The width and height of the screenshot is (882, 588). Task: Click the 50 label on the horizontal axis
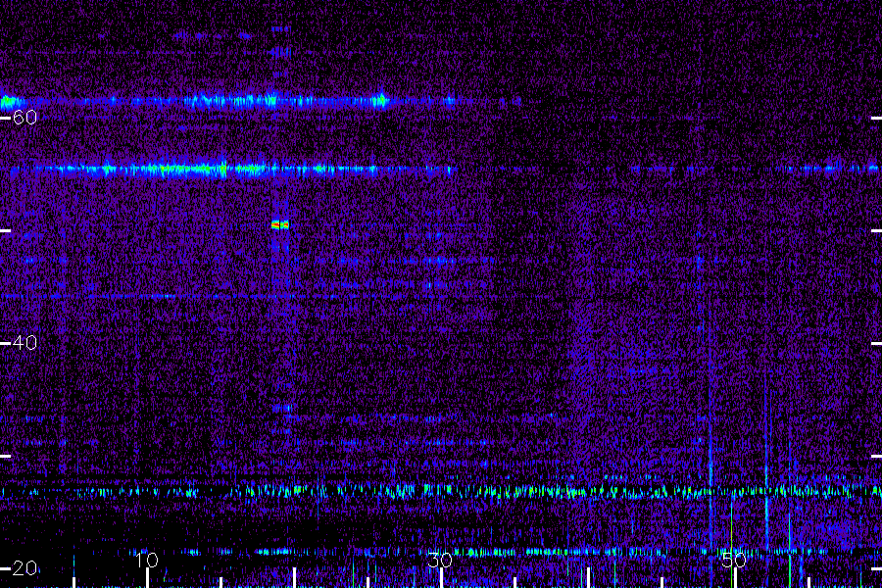(734, 561)
